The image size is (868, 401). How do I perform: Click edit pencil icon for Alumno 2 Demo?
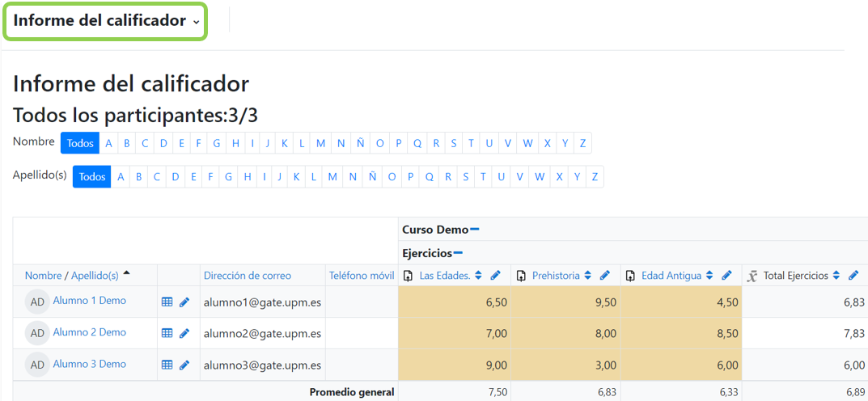184,333
